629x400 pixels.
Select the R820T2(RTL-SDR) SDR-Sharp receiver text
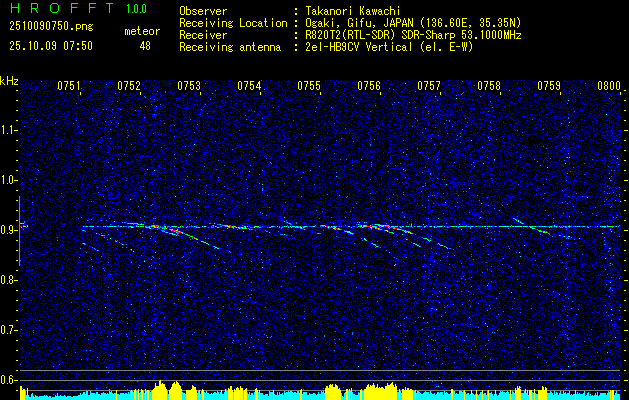[x=414, y=35]
